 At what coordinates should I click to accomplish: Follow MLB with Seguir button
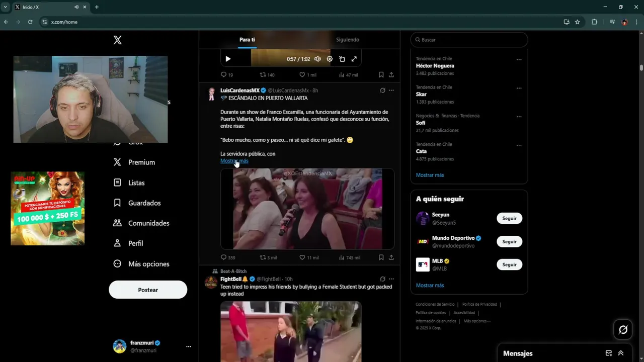click(x=509, y=264)
